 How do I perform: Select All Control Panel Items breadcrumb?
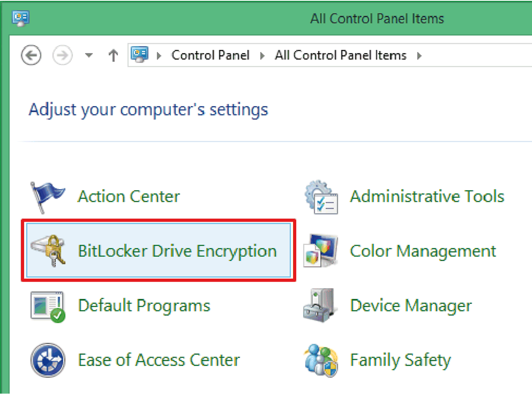[340, 55]
